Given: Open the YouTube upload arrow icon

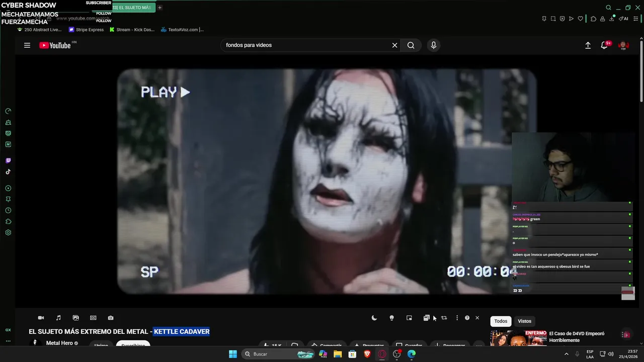Looking at the screenshot, I should (x=588, y=45).
